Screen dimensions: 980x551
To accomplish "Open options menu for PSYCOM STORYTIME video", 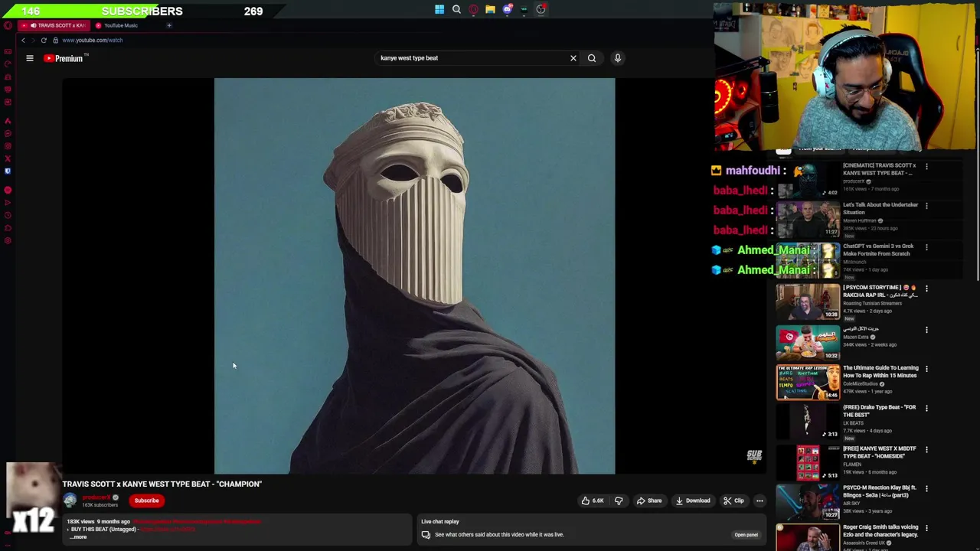I will coord(926,289).
